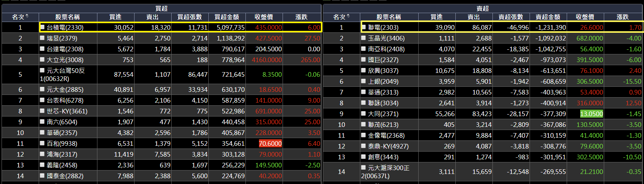
Task: Open the 台達電(2308) stock name
Action: [x=65, y=49]
